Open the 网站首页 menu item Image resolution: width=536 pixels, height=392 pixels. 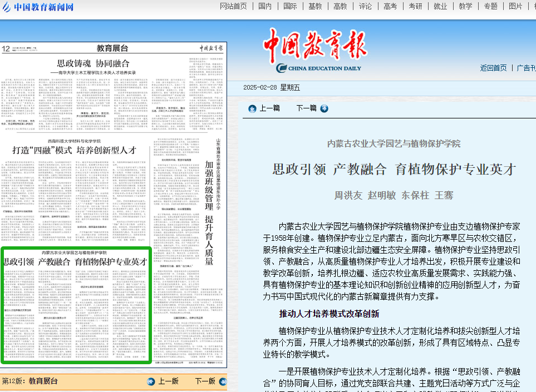point(233,6)
